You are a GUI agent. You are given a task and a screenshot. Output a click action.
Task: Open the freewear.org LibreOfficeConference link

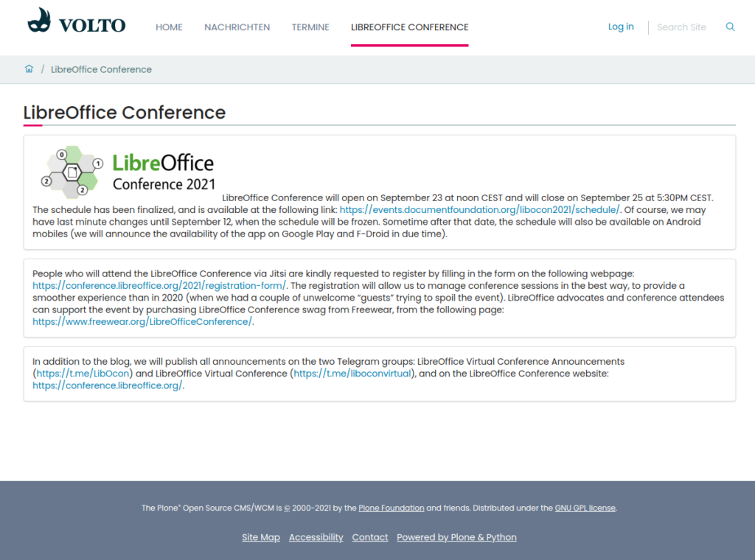pyautogui.click(x=142, y=321)
